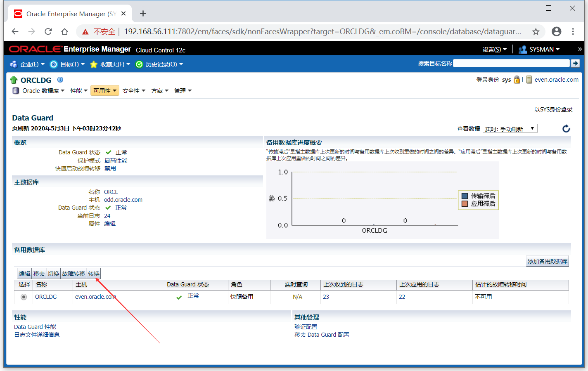Open the 设置(S) dropdown
Viewport: 588px width, 371px height.
pyautogui.click(x=494, y=50)
